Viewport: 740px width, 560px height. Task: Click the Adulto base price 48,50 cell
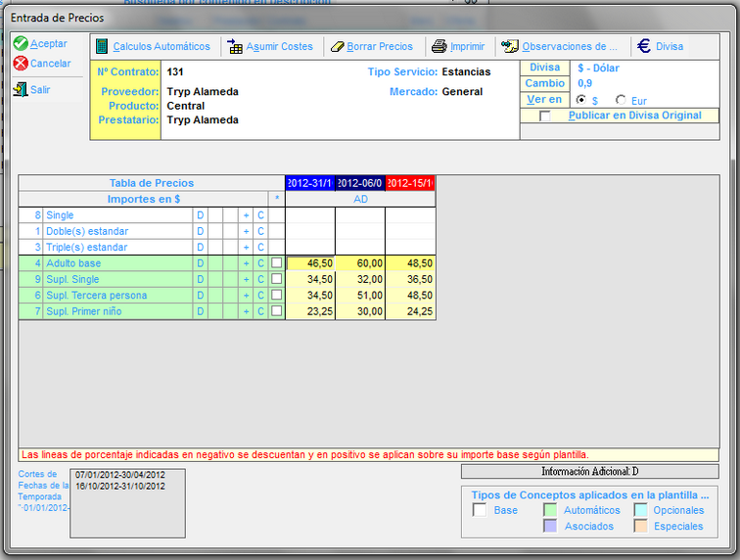[x=410, y=263]
